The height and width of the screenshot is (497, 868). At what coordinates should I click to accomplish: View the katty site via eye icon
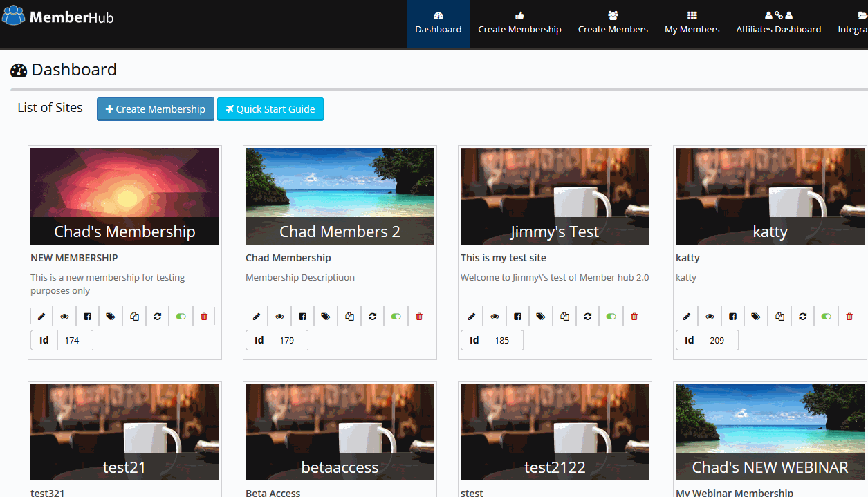pyautogui.click(x=710, y=316)
